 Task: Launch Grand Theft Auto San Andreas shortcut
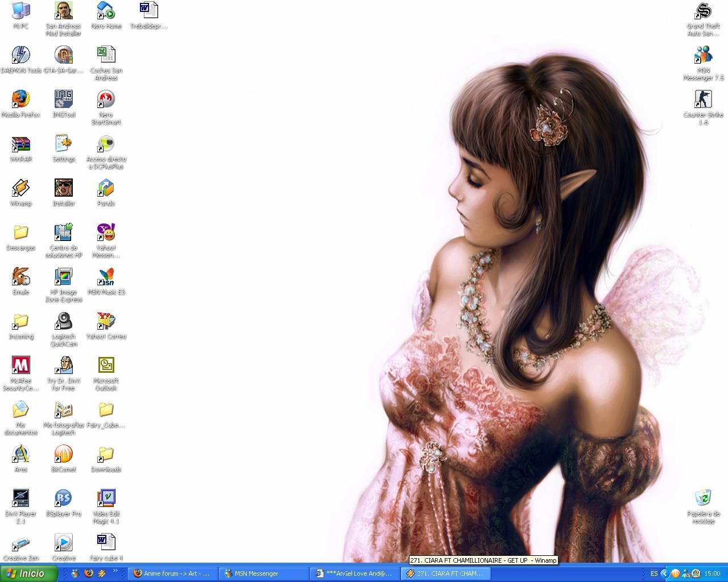click(x=704, y=19)
